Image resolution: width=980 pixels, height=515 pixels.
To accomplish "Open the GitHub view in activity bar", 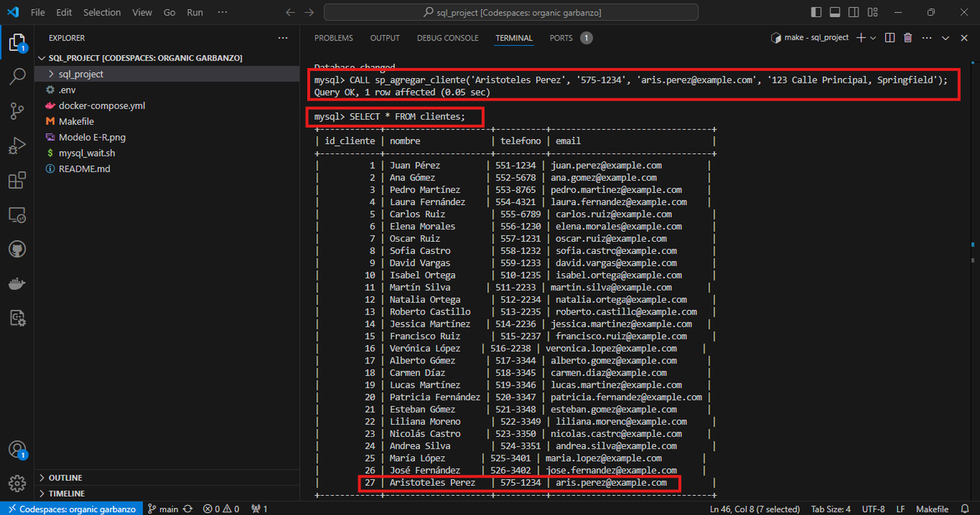I will (x=17, y=249).
